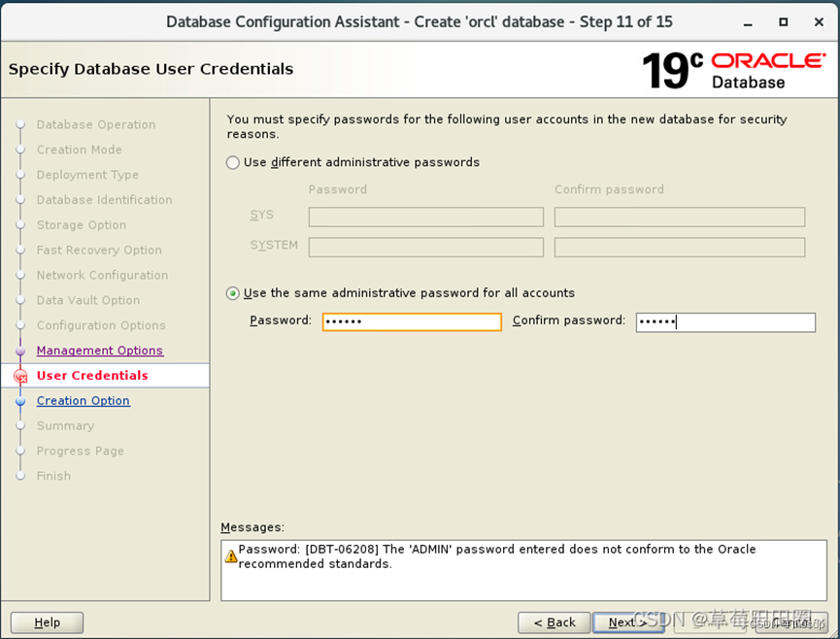Viewport: 840px width, 639px height.
Task: Open the Management Options step link
Action: click(100, 351)
